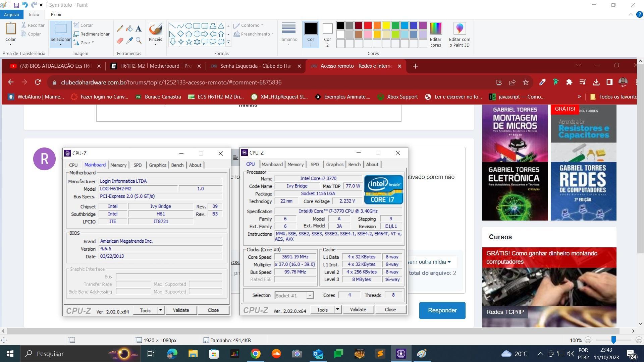Save the Paint document via floppy icon
The image size is (644, 362).
pyautogui.click(x=16, y=5)
